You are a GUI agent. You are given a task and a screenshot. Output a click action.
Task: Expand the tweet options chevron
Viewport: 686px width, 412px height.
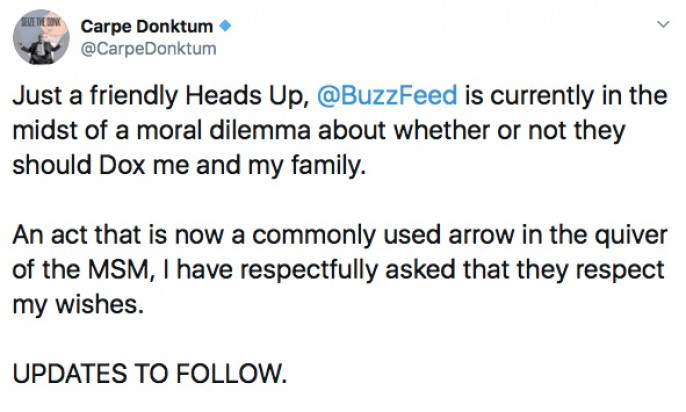[661, 24]
